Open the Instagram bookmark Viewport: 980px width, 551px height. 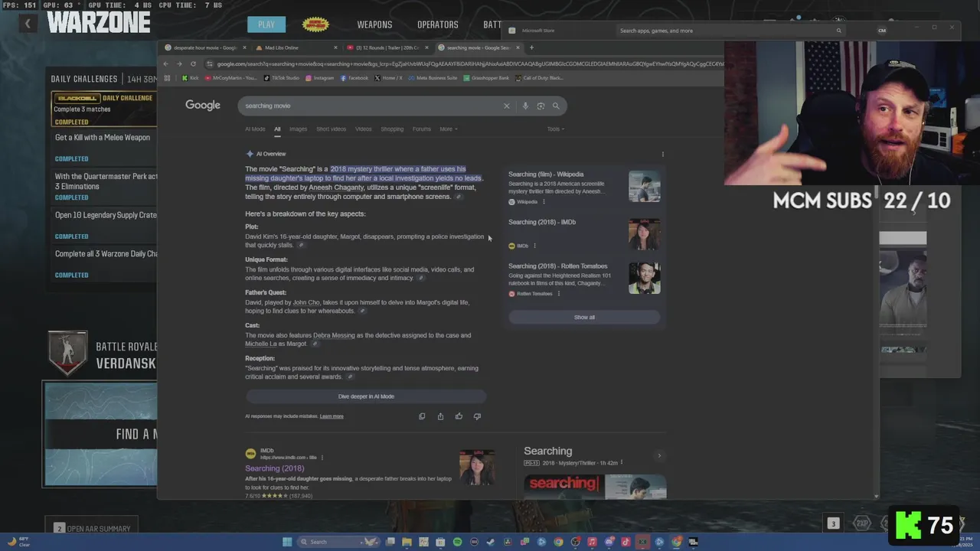tap(320, 77)
